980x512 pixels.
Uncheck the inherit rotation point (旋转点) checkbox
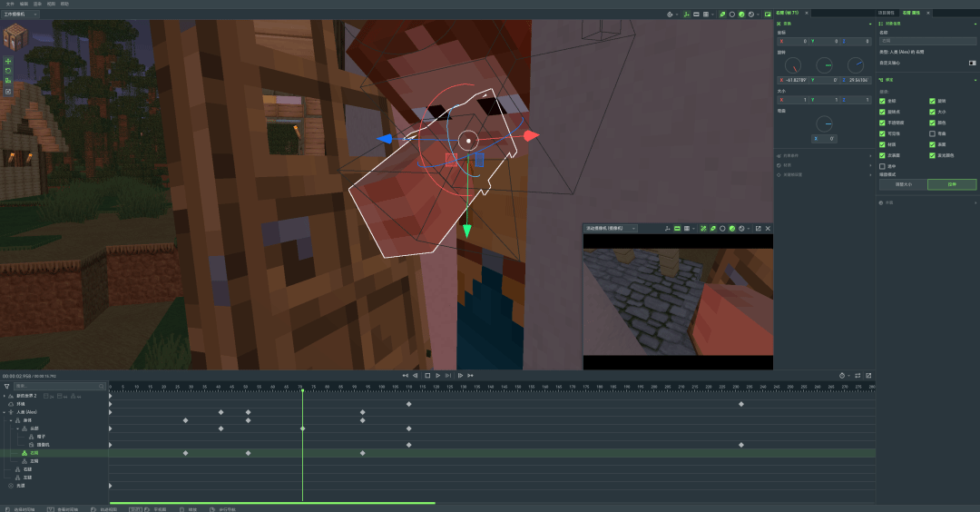pos(883,112)
